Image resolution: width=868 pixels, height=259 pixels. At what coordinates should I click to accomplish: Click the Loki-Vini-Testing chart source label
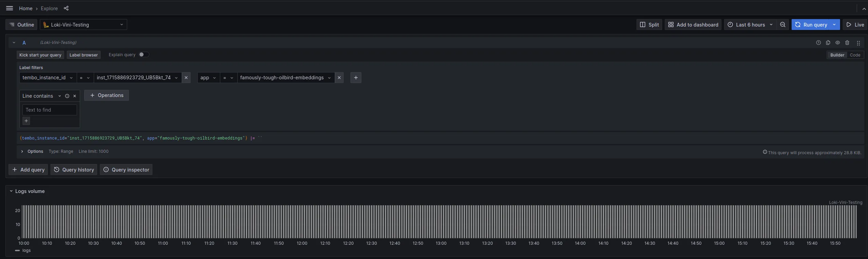pyautogui.click(x=845, y=202)
